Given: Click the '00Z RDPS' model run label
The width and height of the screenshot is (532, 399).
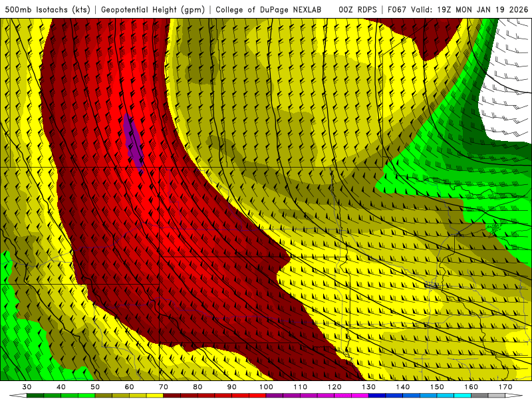Looking at the screenshot, I should 357,9.
